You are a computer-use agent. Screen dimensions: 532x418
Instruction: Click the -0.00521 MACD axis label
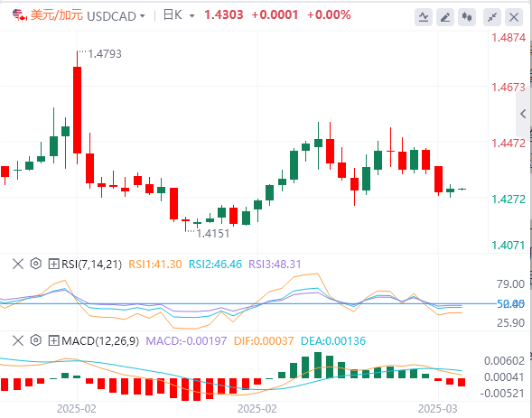tap(502, 394)
